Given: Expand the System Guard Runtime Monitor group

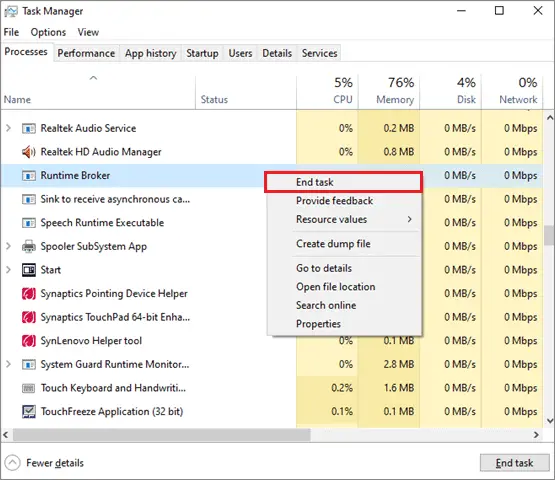Looking at the screenshot, I should (8, 364).
